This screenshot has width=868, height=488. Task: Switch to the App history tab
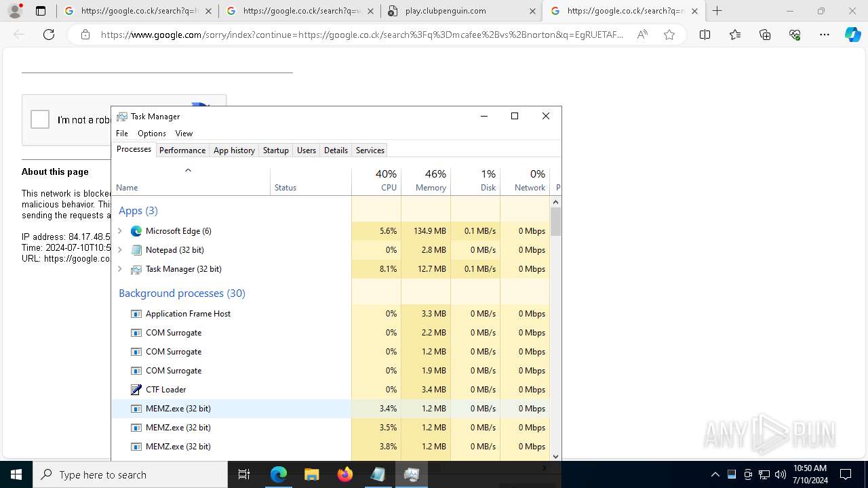click(x=234, y=150)
